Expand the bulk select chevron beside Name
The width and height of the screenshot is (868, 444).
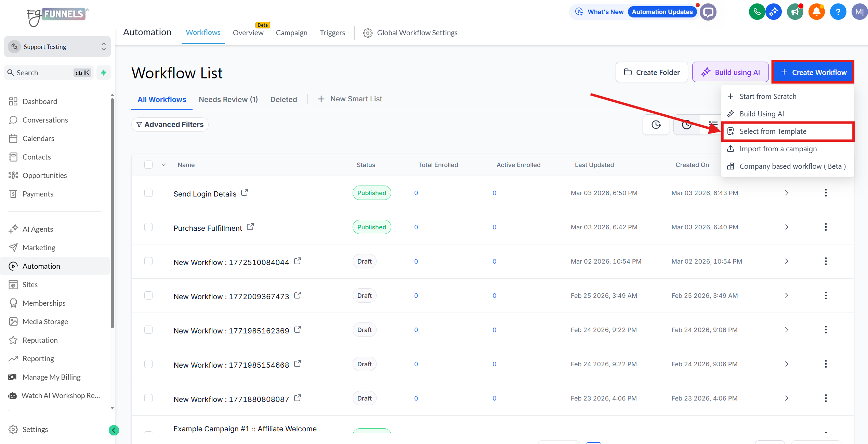(164, 165)
